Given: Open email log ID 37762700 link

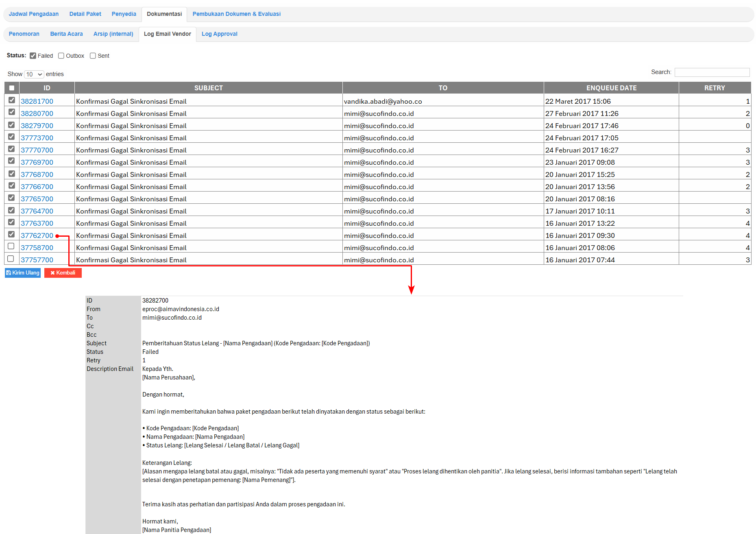Looking at the screenshot, I should pos(37,236).
